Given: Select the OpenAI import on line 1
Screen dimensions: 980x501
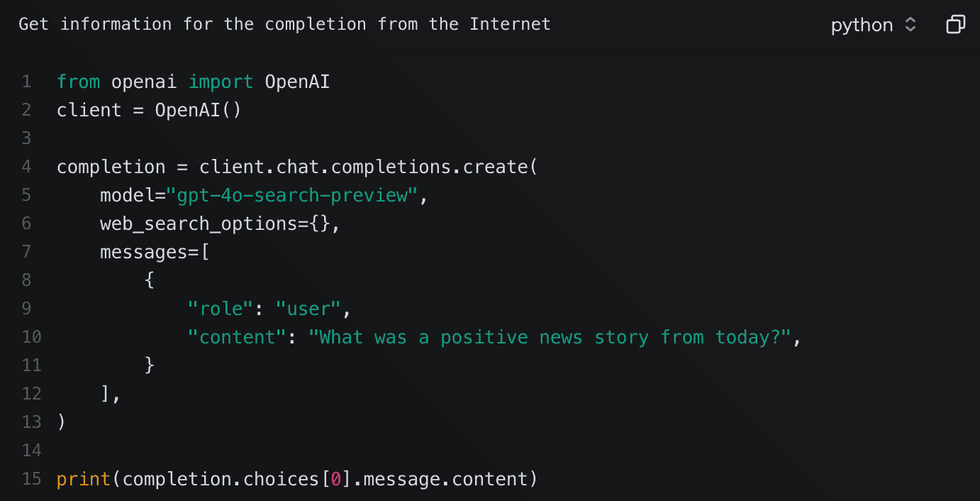Looking at the screenshot, I should coord(296,81).
